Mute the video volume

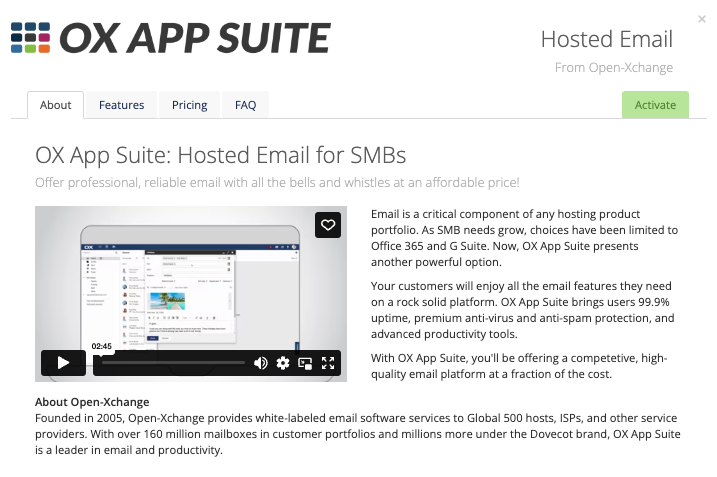tap(261, 363)
